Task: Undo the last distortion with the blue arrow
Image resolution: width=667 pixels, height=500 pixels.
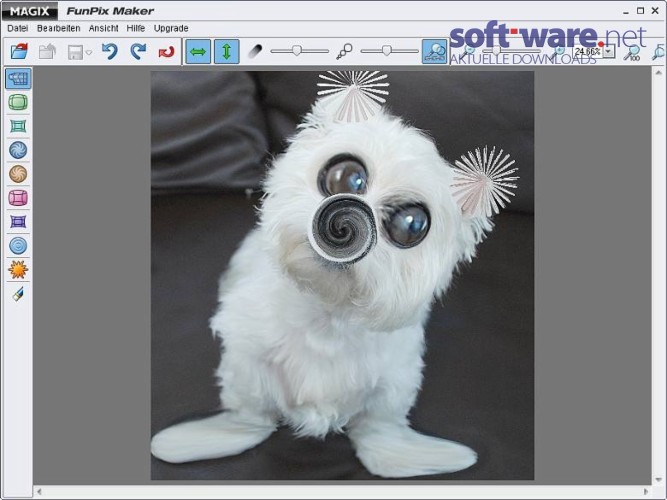Action: click(110, 51)
